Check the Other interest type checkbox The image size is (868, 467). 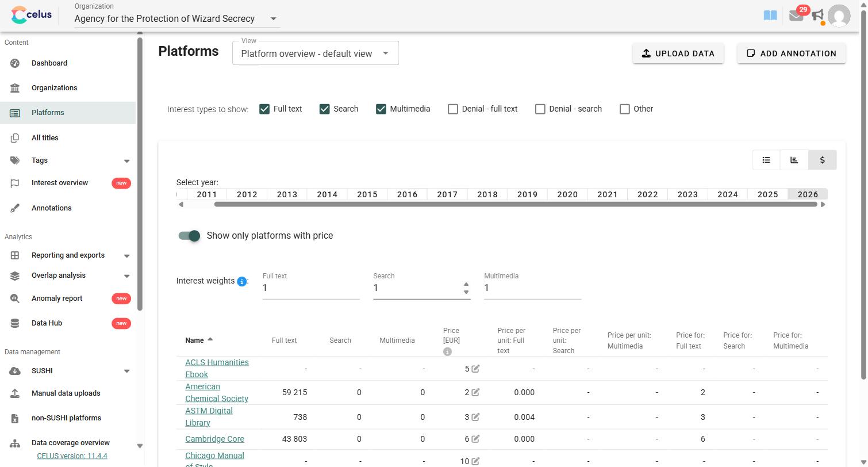625,109
